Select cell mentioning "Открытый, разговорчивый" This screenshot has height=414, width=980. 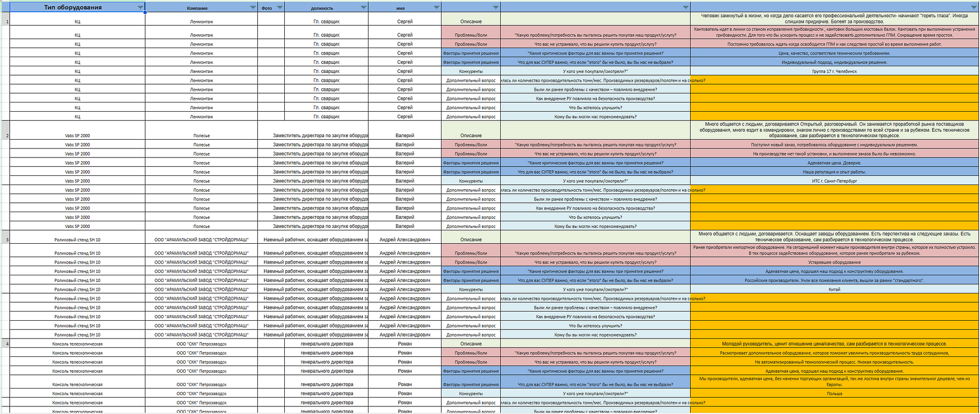(835, 130)
